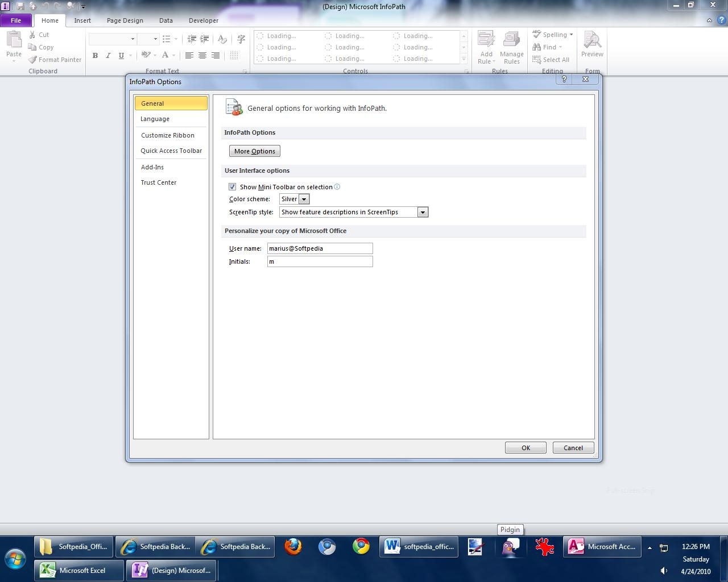Click the Select All icon

pyautogui.click(x=536, y=60)
